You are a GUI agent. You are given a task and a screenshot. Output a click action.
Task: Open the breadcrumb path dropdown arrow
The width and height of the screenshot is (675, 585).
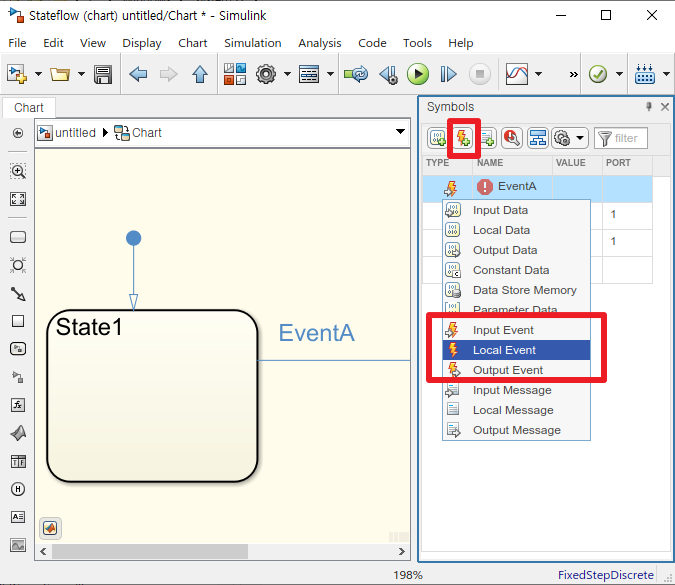[400, 132]
